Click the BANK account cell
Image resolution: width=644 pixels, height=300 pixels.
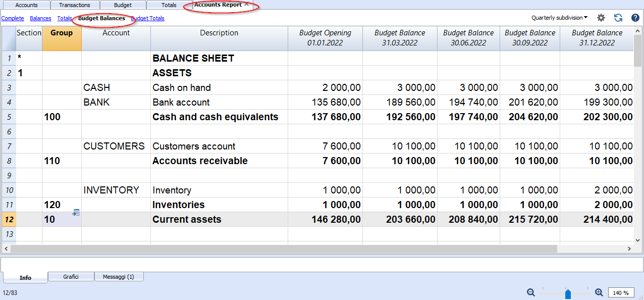[x=116, y=103]
